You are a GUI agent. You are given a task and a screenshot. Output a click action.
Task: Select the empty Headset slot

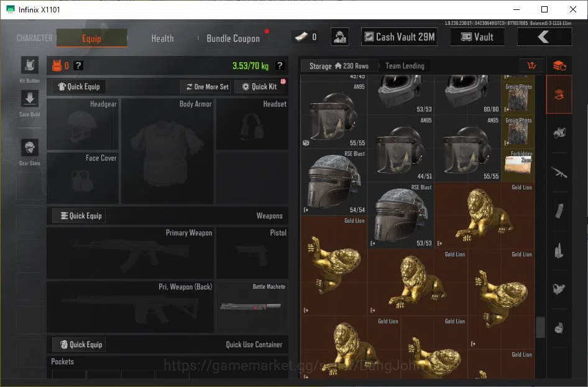pyautogui.click(x=252, y=124)
